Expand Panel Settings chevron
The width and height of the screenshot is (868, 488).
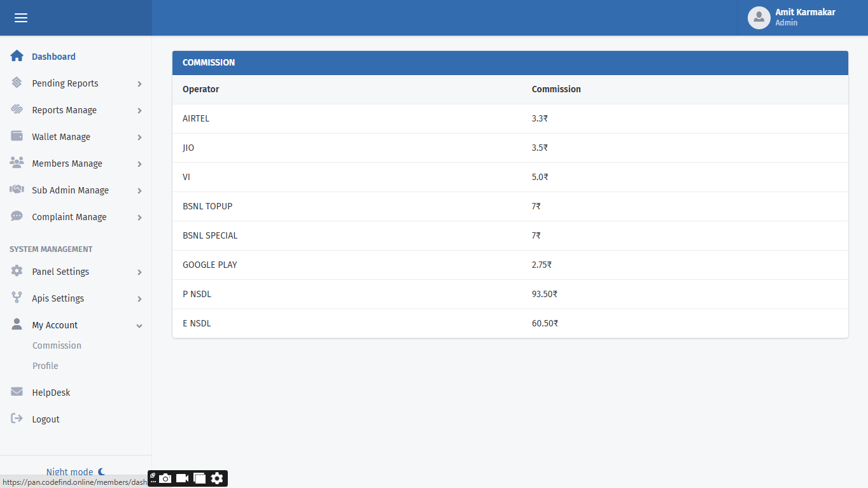(x=139, y=272)
